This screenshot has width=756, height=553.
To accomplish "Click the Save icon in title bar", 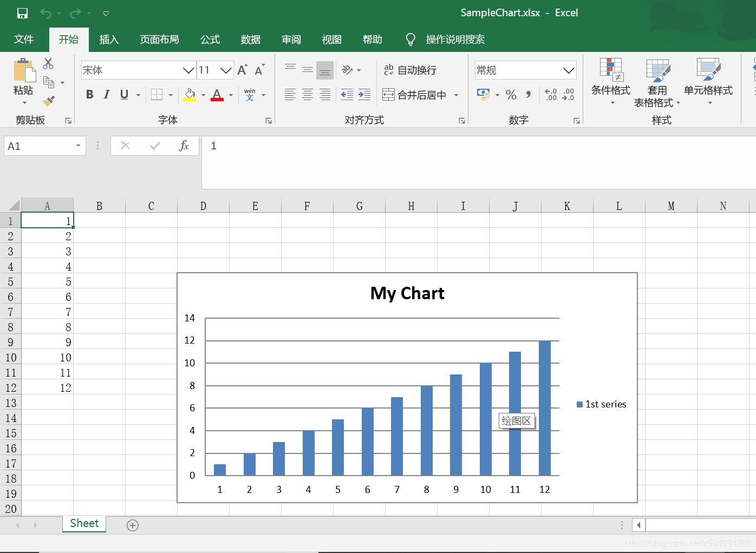I will click(22, 13).
